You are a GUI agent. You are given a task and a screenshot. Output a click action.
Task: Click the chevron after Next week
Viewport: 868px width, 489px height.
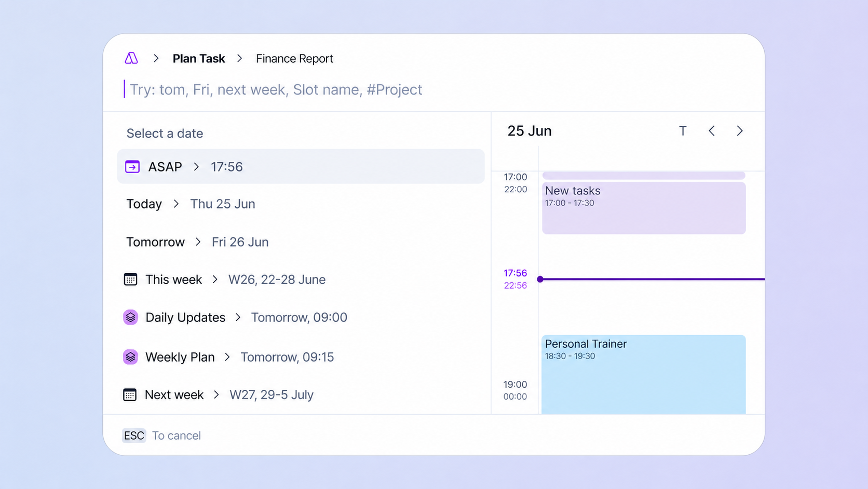(x=216, y=395)
